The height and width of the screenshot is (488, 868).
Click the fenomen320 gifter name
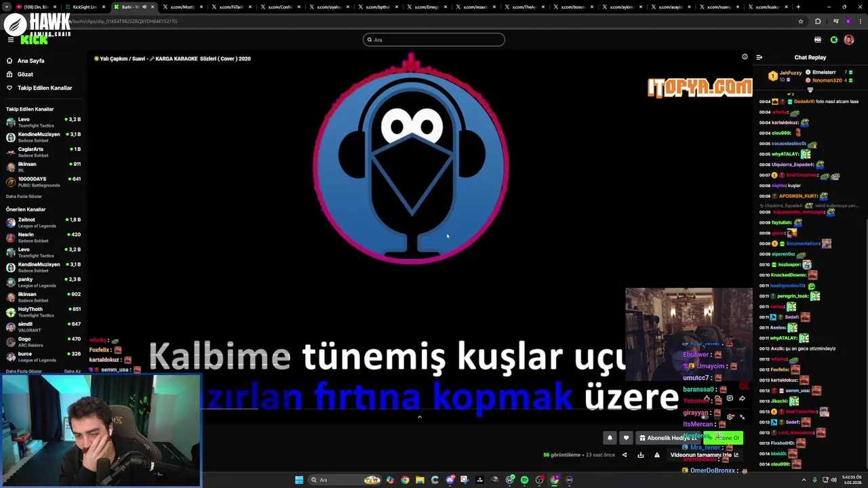[827, 80]
